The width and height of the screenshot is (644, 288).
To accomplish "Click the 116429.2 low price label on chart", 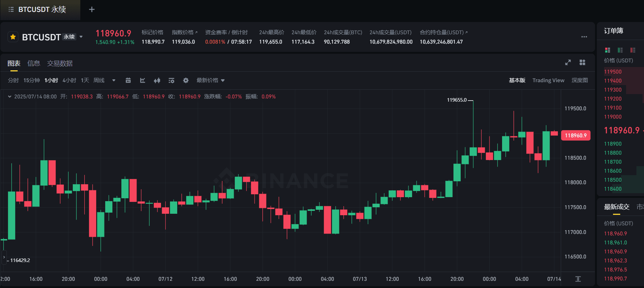I will tap(20, 260).
